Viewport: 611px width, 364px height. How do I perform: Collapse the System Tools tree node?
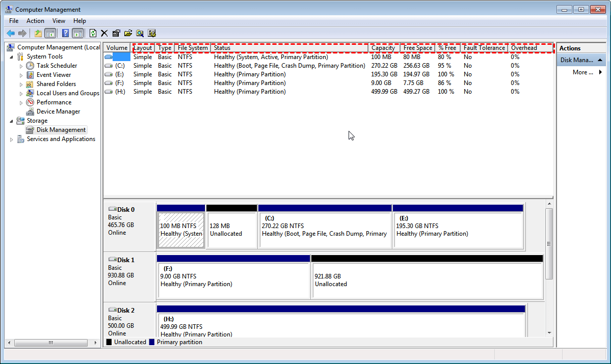click(11, 57)
